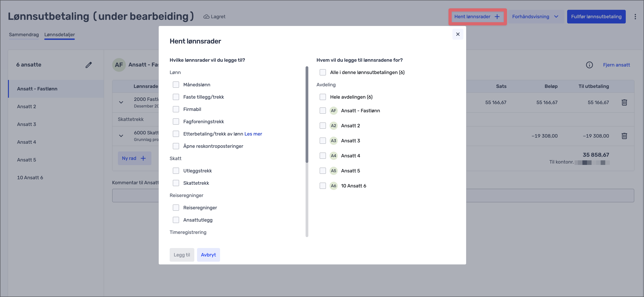The width and height of the screenshot is (644, 297).
Task: Click the Lagret cloud saved icon
Action: tap(206, 17)
